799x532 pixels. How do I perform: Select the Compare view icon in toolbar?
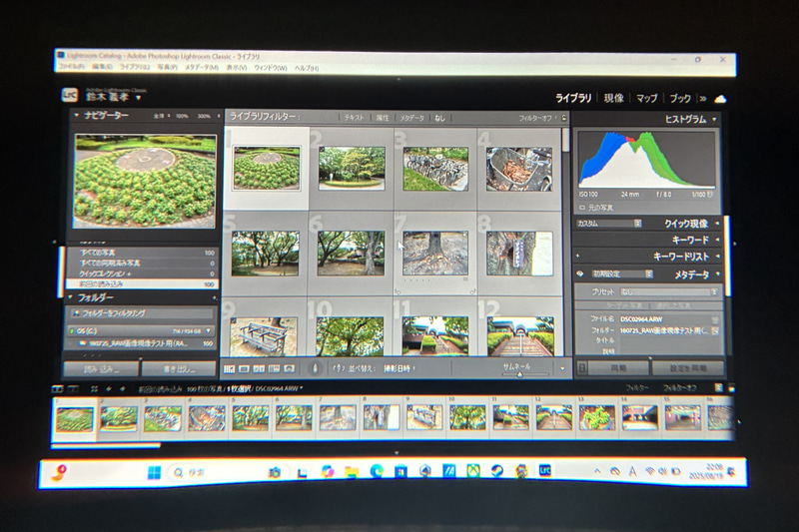pos(259,368)
